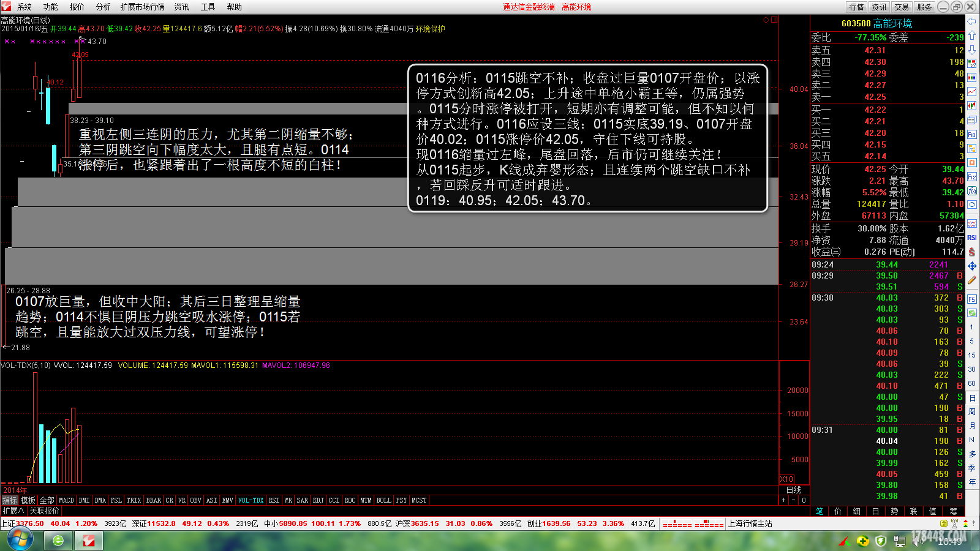Image resolution: width=980 pixels, height=551 pixels.
Task: Open the 系统 menu
Action: click(24, 7)
